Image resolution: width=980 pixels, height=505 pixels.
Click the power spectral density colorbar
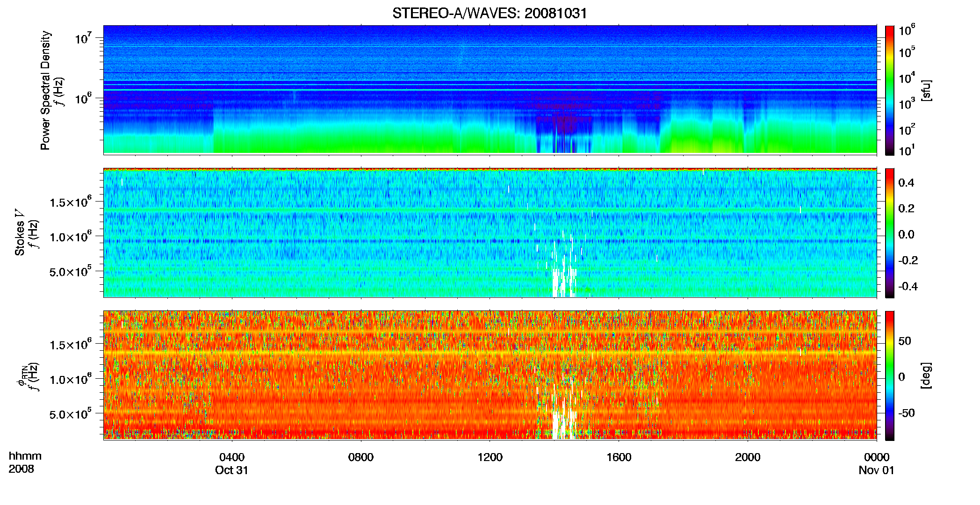tap(890, 90)
